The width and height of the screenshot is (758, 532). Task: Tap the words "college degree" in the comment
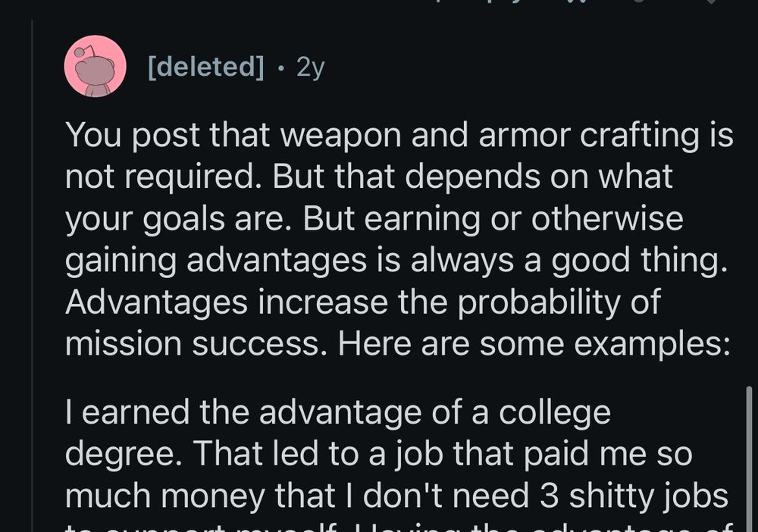[531, 413]
